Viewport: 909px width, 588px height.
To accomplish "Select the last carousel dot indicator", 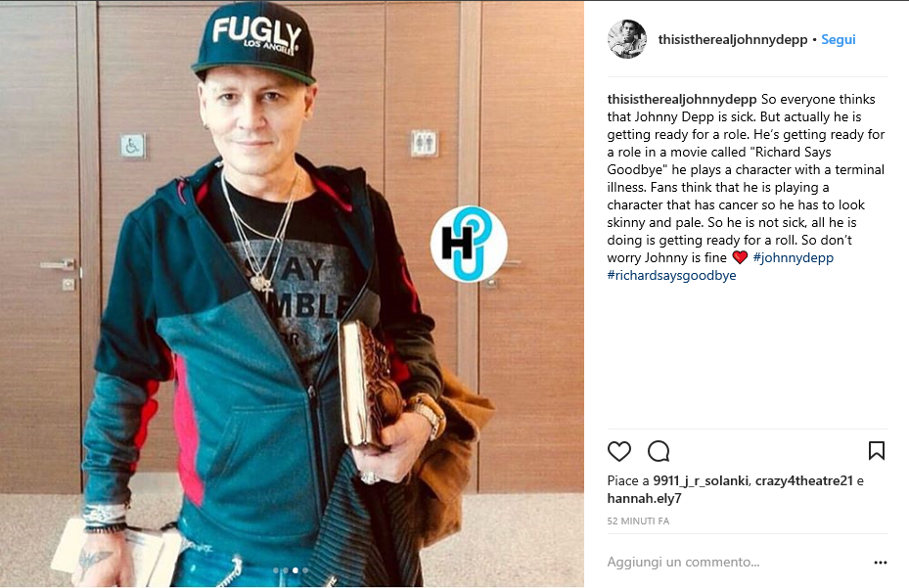I will coord(305,570).
